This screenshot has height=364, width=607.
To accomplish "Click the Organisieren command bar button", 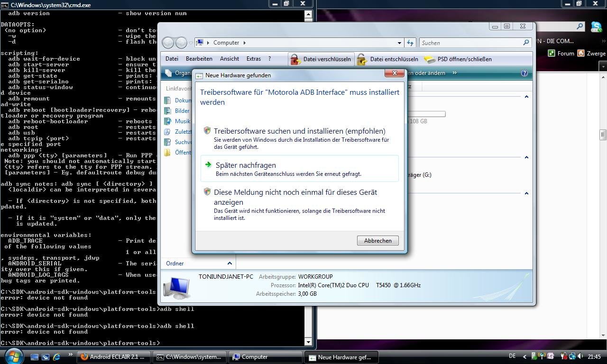I will (178, 73).
